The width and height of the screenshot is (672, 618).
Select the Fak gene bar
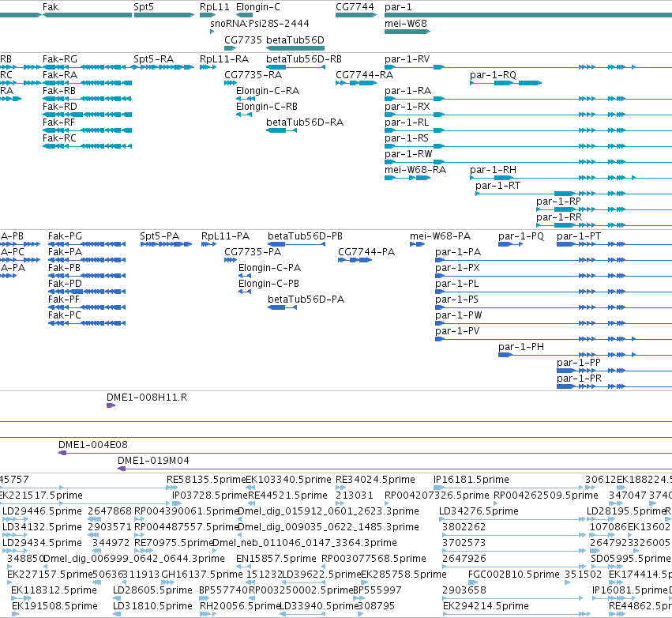[x=88, y=15]
